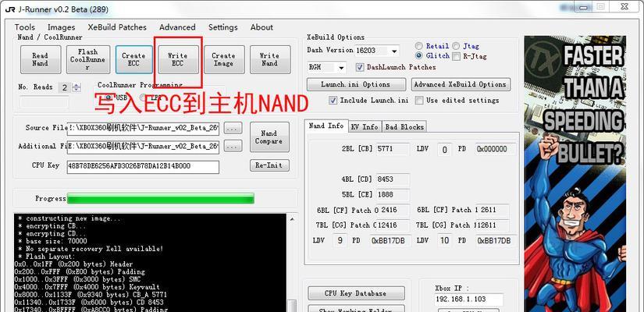Click the 2BL [CB] value 5771

393,149
